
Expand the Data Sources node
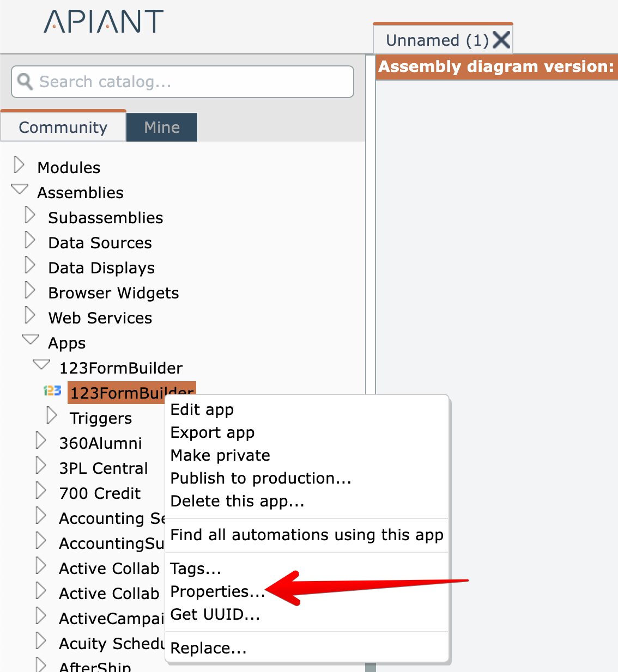30,241
